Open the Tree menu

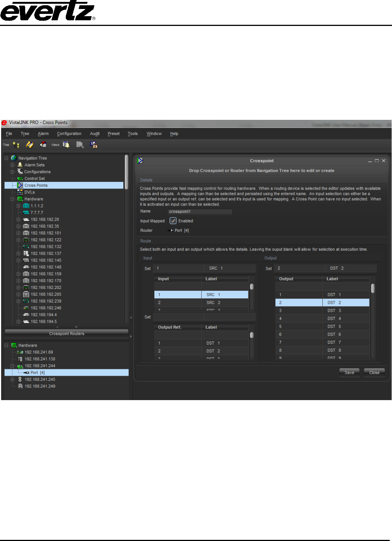click(x=25, y=134)
